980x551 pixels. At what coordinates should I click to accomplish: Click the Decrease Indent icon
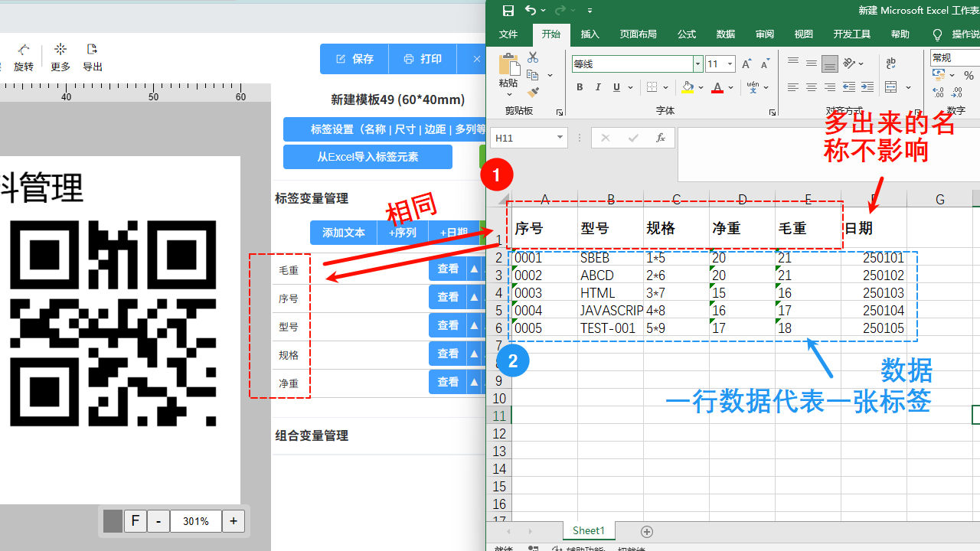849,87
